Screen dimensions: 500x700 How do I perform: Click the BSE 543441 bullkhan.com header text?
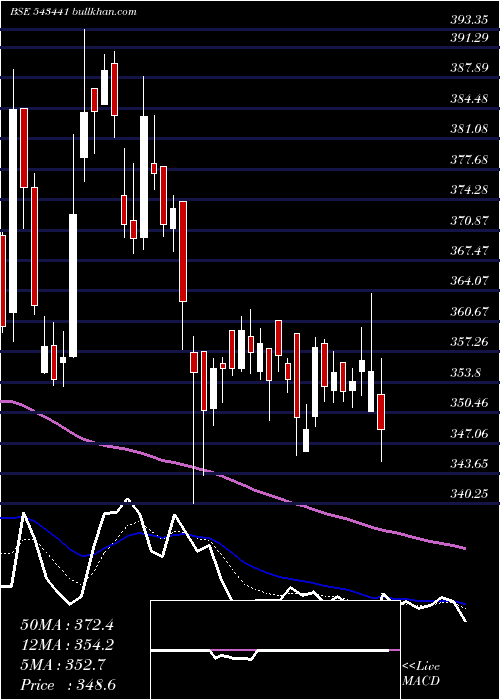(74, 12)
